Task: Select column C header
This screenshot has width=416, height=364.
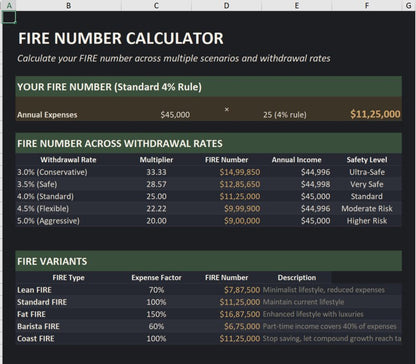Action: click(156, 5)
